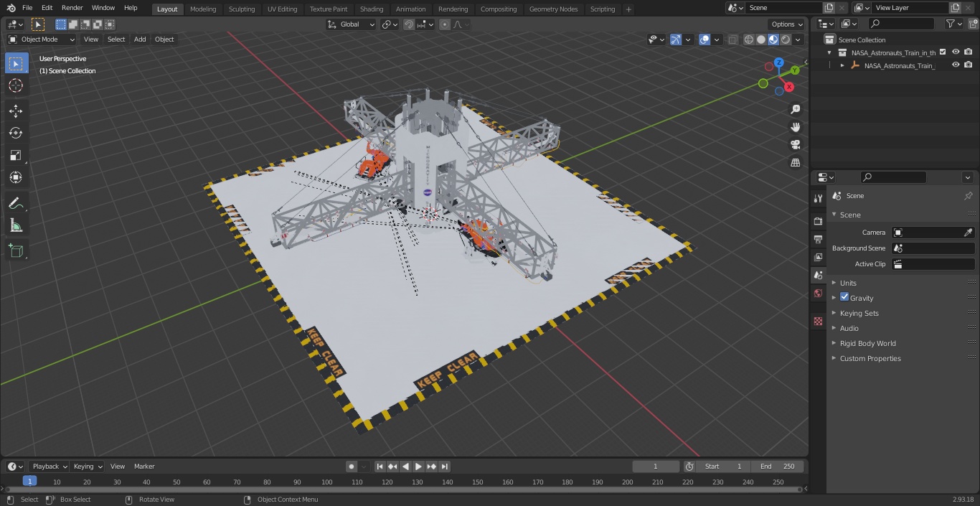Toggle camera view in the viewport

(x=795, y=144)
